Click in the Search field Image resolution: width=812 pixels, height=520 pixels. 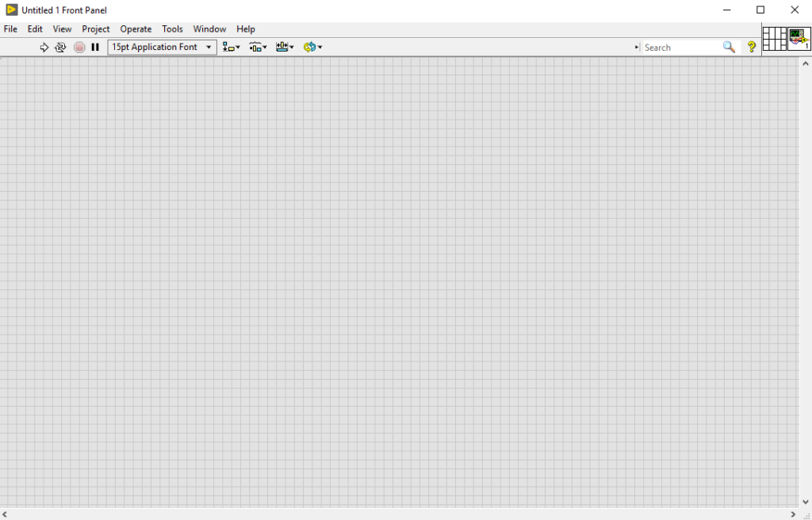pyautogui.click(x=681, y=47)
